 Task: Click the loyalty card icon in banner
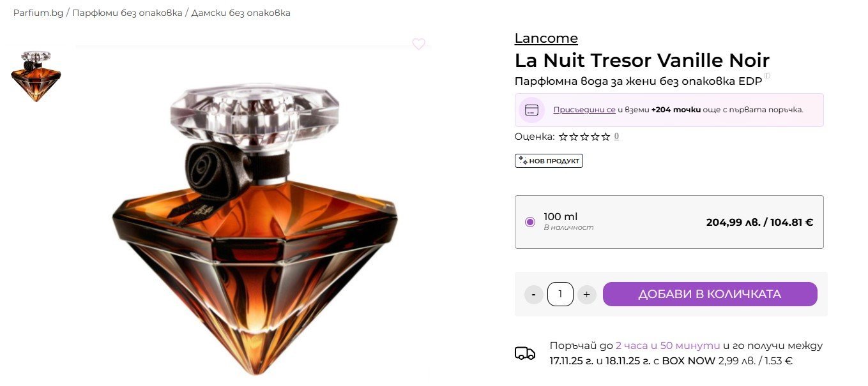pyautogui.click(x=531, y=110)
